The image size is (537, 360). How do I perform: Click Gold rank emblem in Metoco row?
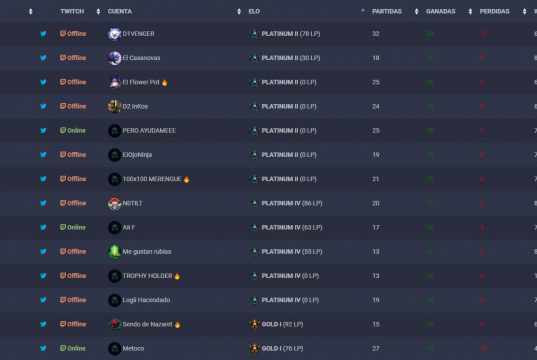(254, 348)
